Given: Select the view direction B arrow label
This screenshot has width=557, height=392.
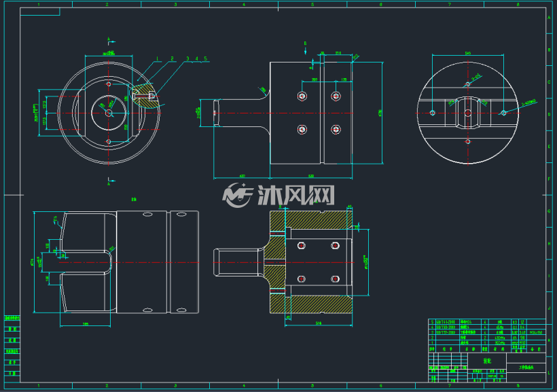Looking at the screenshot, I should pos(305,43).
